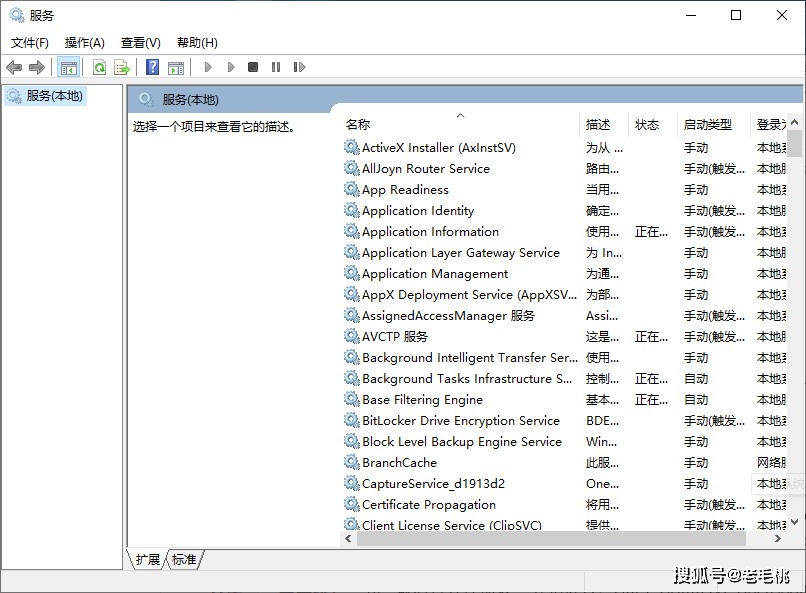Click the horizontal scrollbar right arrow
The width and height of the screenshot is (806, 593).
[778, 539]
